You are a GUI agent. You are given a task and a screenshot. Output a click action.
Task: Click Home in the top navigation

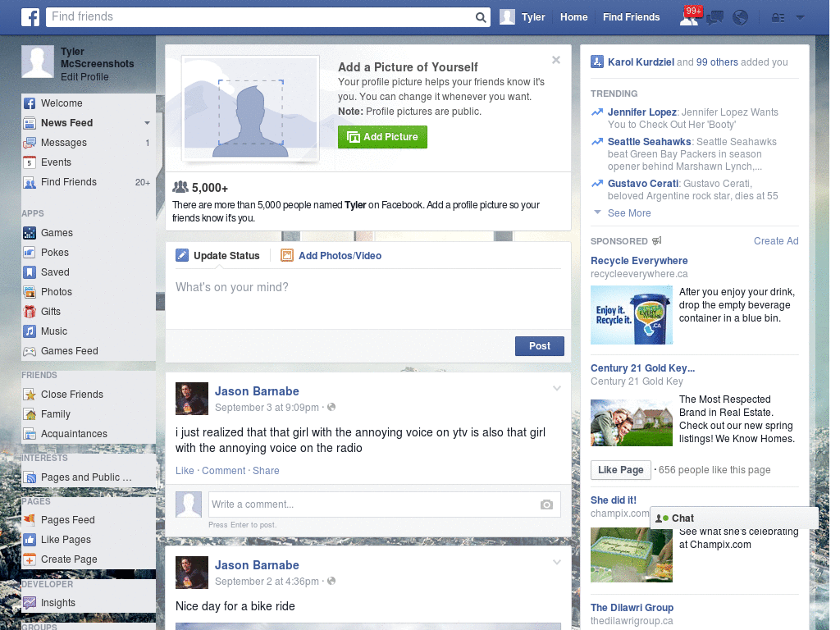(573, 17)
